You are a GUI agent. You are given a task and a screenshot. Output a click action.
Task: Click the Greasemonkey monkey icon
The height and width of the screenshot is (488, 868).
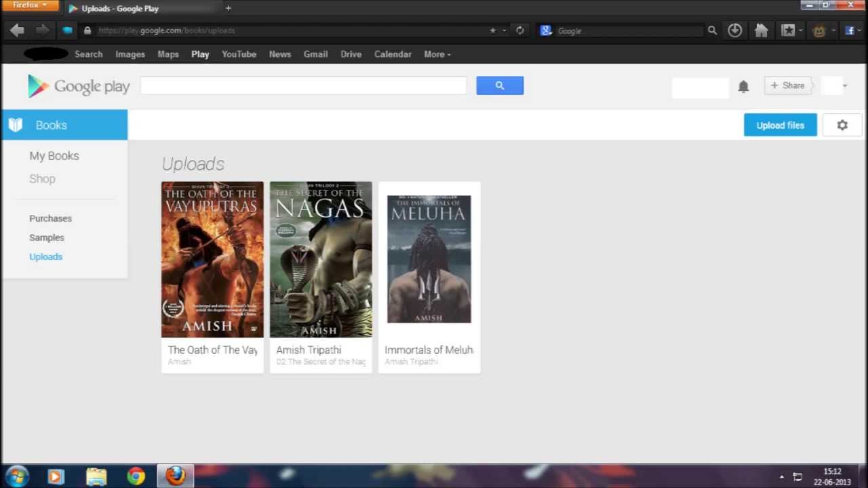click(819, 30)
